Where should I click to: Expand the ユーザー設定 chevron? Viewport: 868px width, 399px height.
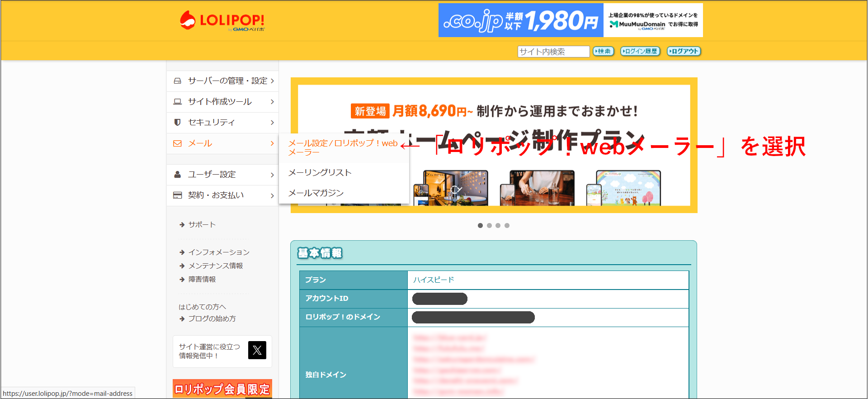click(272, 175)
